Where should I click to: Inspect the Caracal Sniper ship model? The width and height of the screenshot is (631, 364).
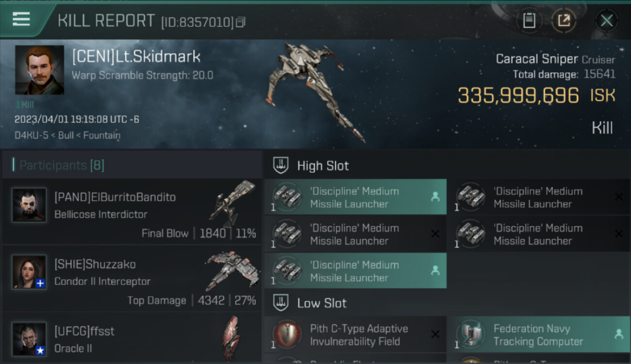[315, 92]
